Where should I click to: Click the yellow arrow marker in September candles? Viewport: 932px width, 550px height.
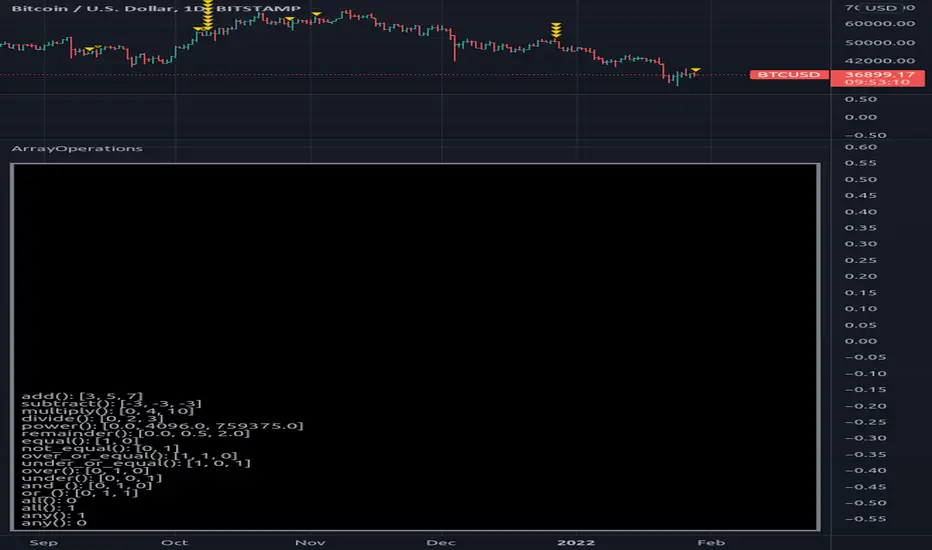[x=90, y=49]
